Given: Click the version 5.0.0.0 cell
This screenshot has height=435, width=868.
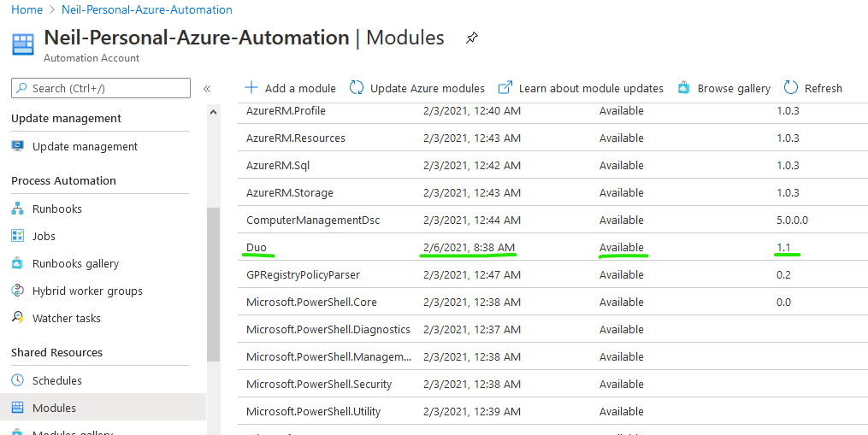Looking at the screenshot, I should [792, 220].
